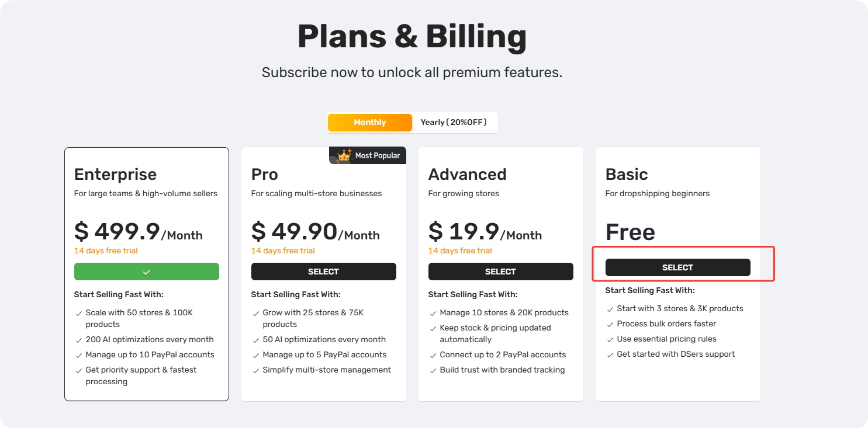This screenshot has width=868, height=428.
Task: Click '14 days free trial' under Enterprise price
Action: point(106,251)
